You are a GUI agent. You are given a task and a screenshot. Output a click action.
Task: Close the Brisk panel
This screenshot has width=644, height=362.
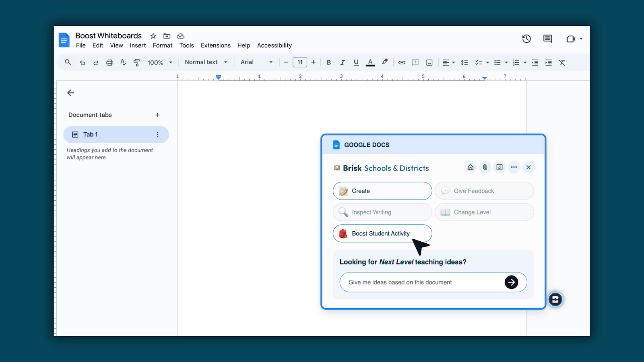click(528, 167)
